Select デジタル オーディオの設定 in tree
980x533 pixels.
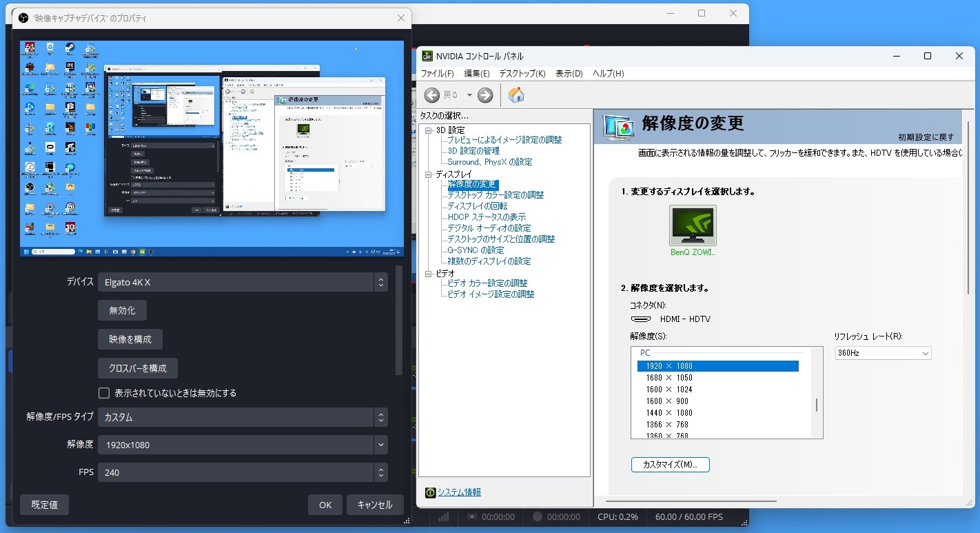489,228
